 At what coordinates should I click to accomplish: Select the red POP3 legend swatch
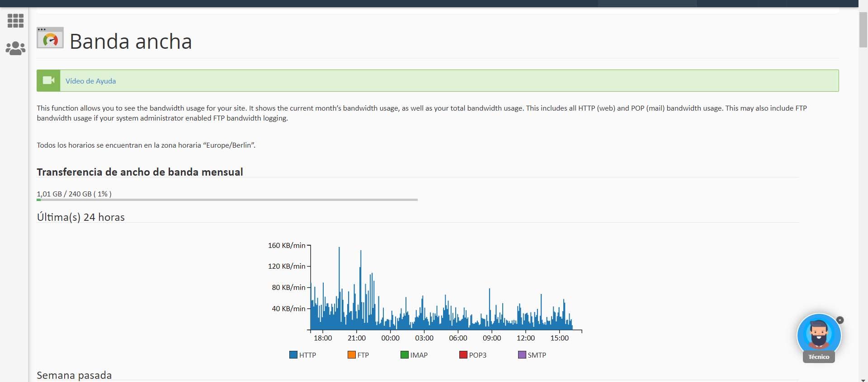[x=463, y=355]
